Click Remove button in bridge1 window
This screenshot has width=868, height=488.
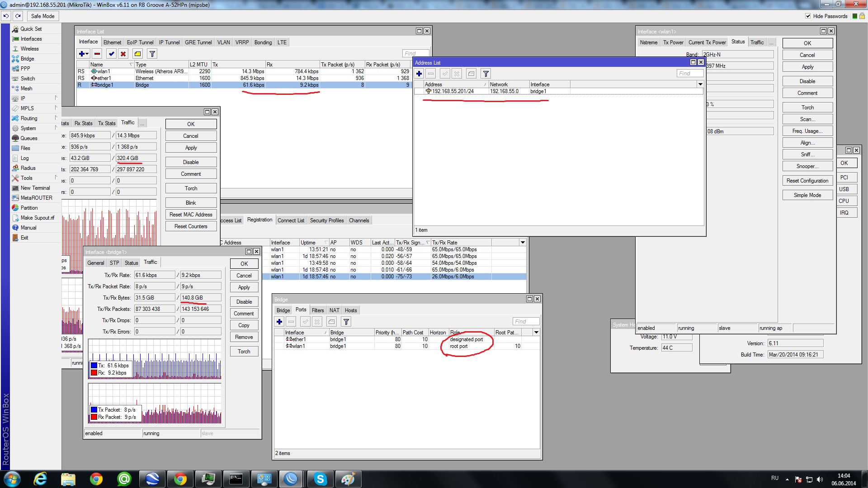(x=244, y=337)
